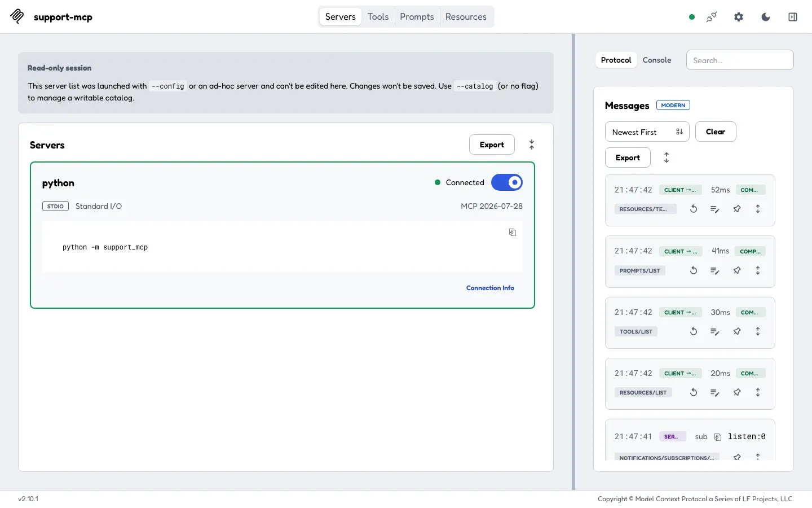This screenshot has height=508, width=812.
Task: Copy the sub listen:0 value icon
Action: (x=718, y=437)
